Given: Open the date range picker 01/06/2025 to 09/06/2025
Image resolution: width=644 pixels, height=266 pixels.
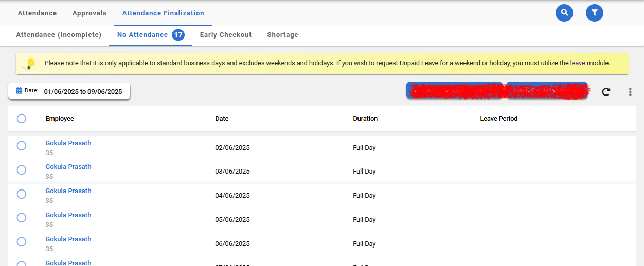Looking at the screenshot, I should (x=83, y=92).
